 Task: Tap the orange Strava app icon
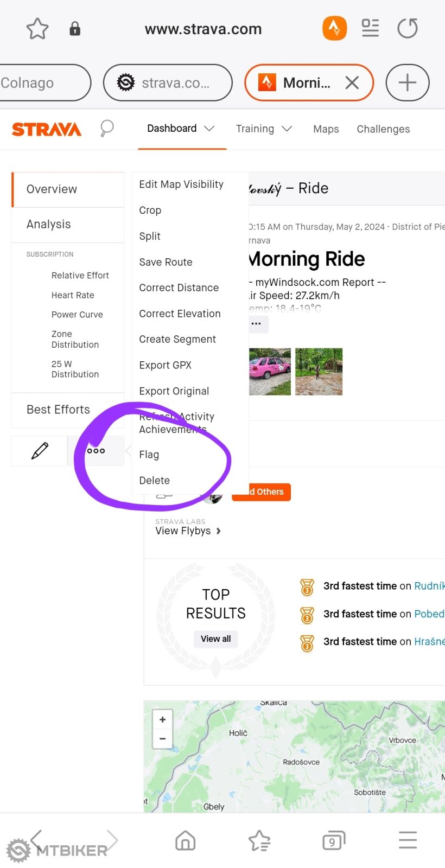(x=334, y=28)
